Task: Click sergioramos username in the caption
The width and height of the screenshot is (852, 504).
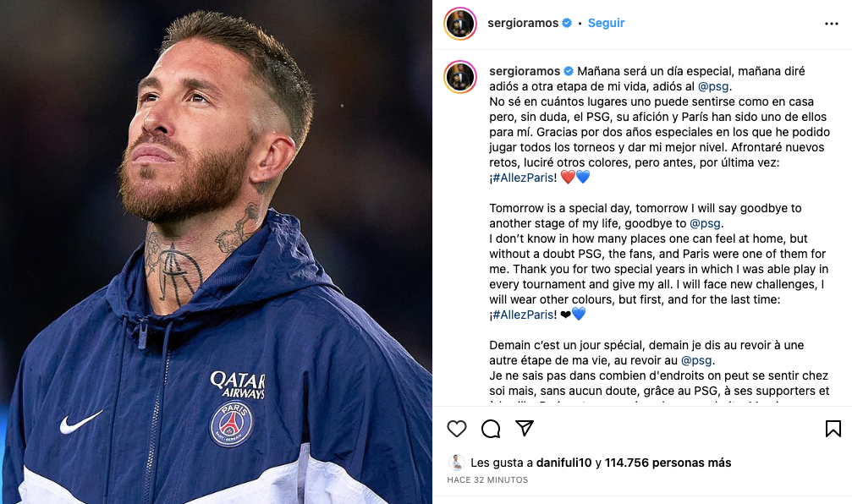Action: click(x=525, y=71)
